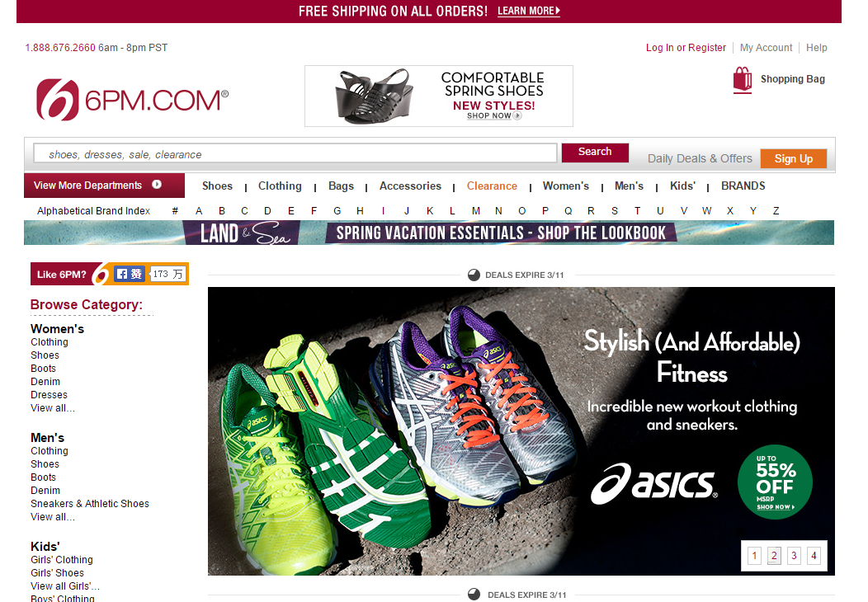Click the orange Sign Up button

click(x=793, y=159)
